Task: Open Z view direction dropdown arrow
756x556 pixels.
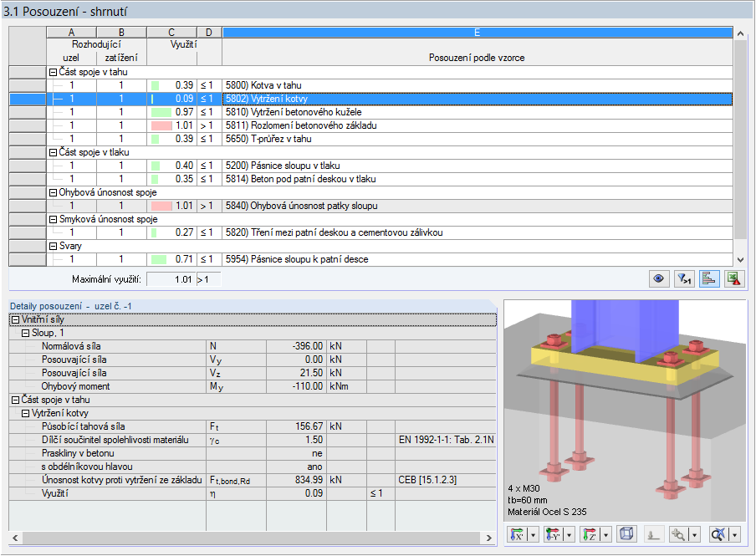Action: point(605,534)
